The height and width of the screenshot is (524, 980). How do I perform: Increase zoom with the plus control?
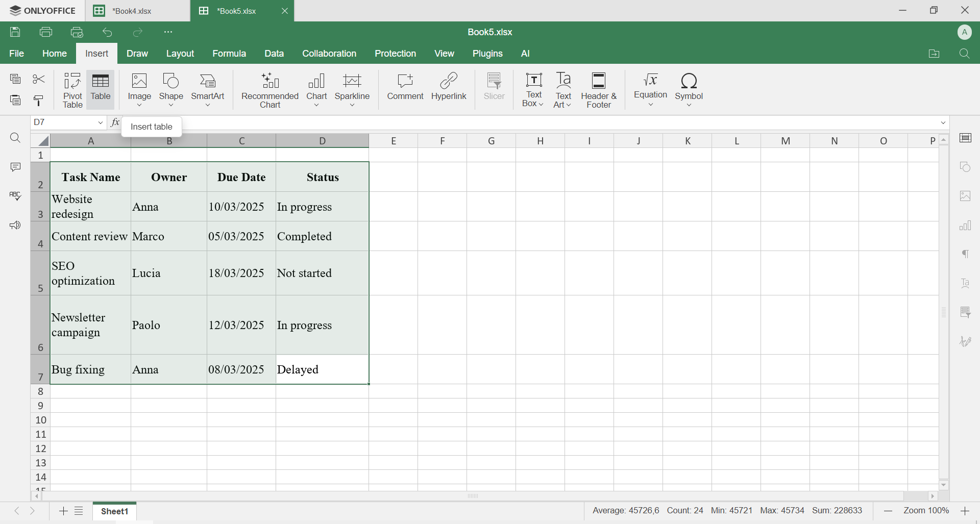click(965, 510)
